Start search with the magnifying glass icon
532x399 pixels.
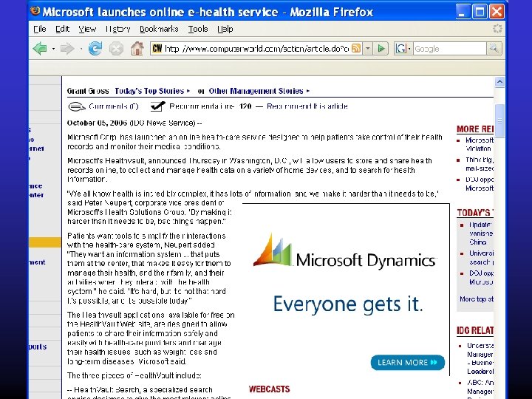coord(494,49)
